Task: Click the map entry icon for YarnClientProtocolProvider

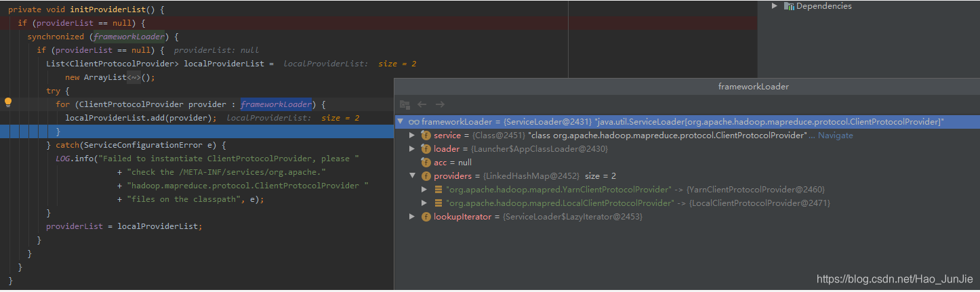Action: coord(438,190)
